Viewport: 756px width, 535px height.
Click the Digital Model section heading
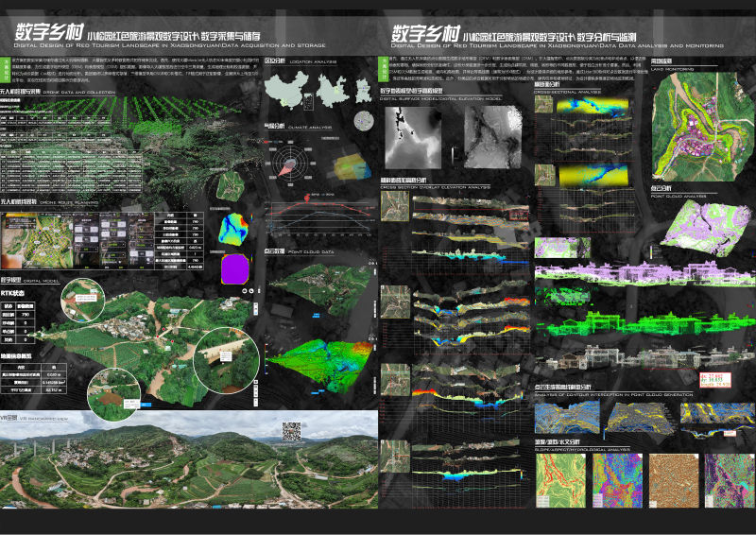point(28,281)
